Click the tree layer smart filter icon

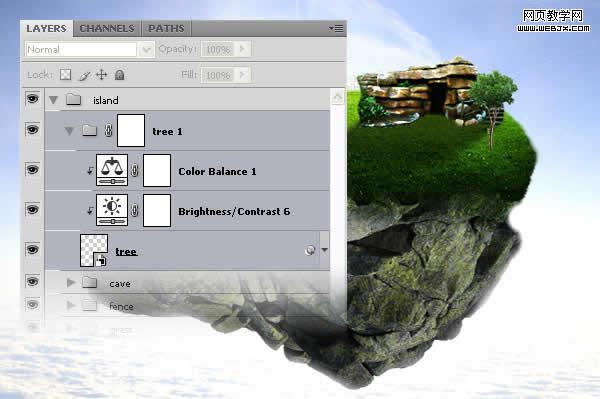click(x=310, y=250)
